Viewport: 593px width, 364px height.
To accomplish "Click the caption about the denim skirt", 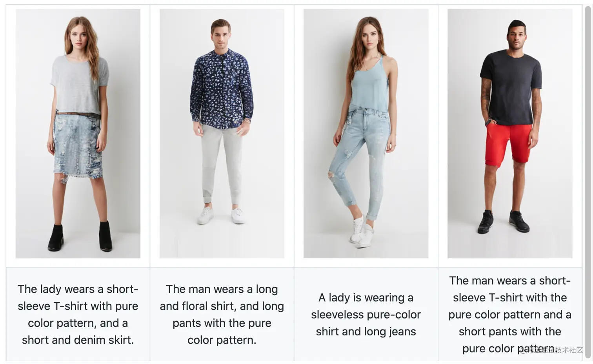I will point(78,314).
